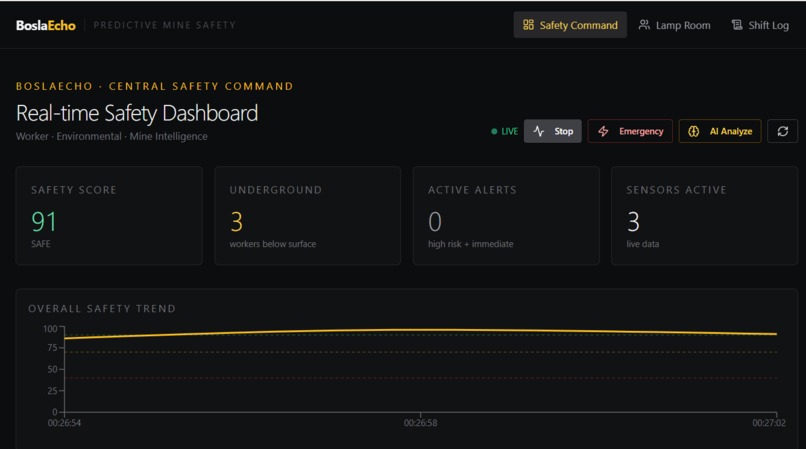Click 'Worker · Environmental · Mine Intelligence' subtitle
This screenshot has height=449, width=806.
click(x=112, y=136)
